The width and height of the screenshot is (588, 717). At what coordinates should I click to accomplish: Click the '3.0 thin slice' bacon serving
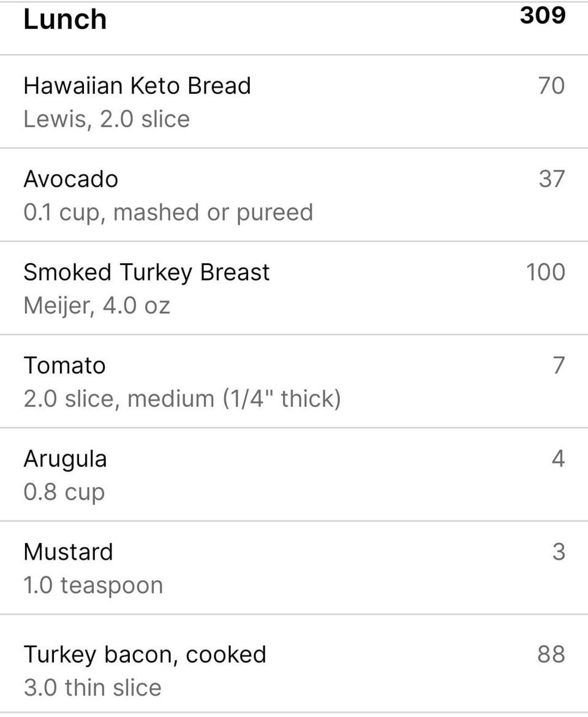point(93,688)
